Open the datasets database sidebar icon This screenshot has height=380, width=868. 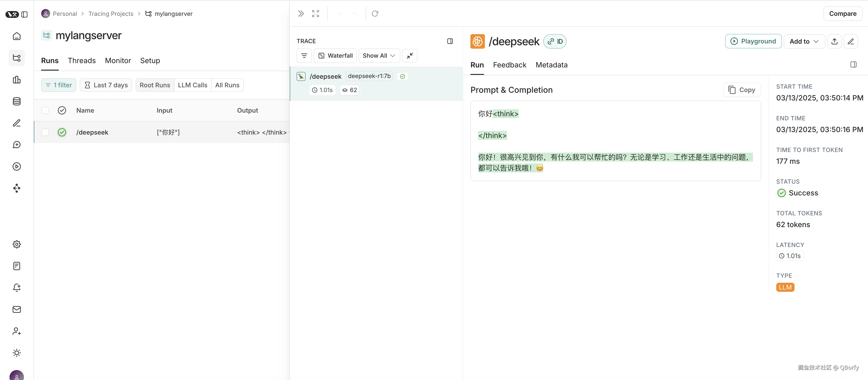[x=17, y=102]
